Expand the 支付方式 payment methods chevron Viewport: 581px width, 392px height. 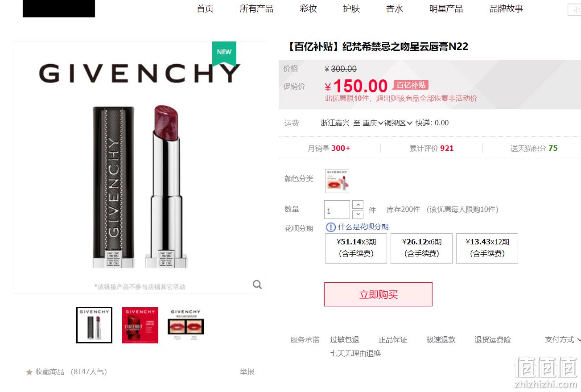578,340
